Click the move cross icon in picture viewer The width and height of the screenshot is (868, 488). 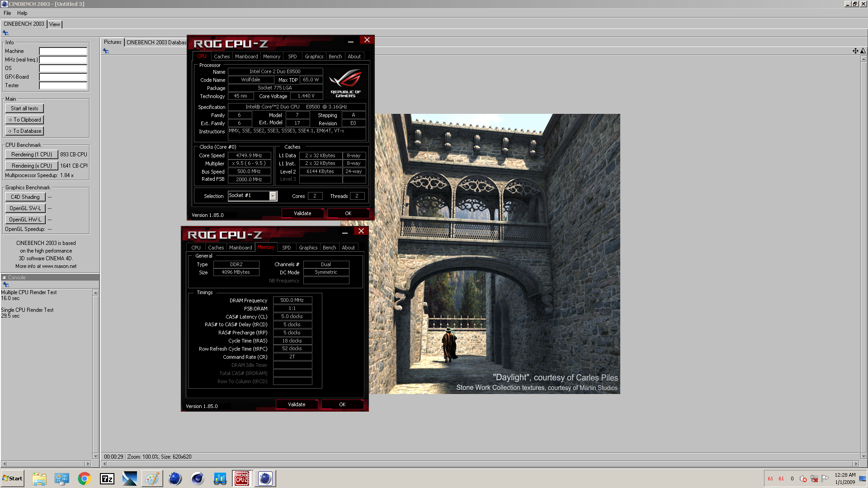(855, 51)
